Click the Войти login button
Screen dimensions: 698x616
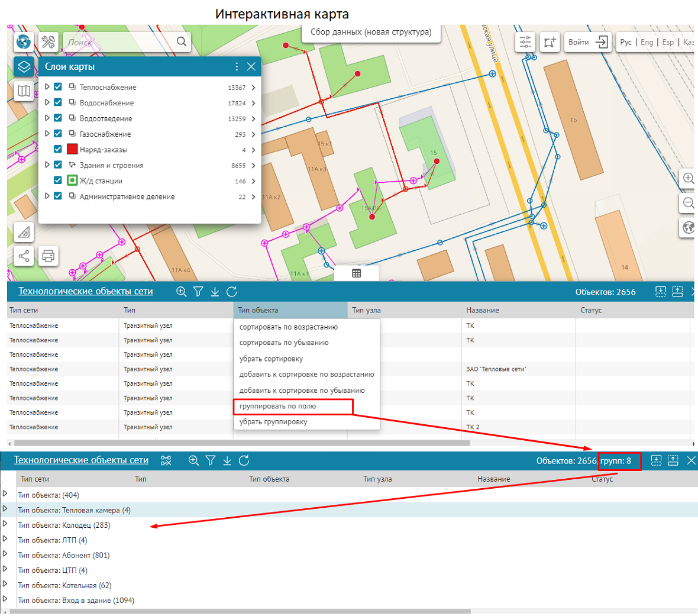[587, 42]
